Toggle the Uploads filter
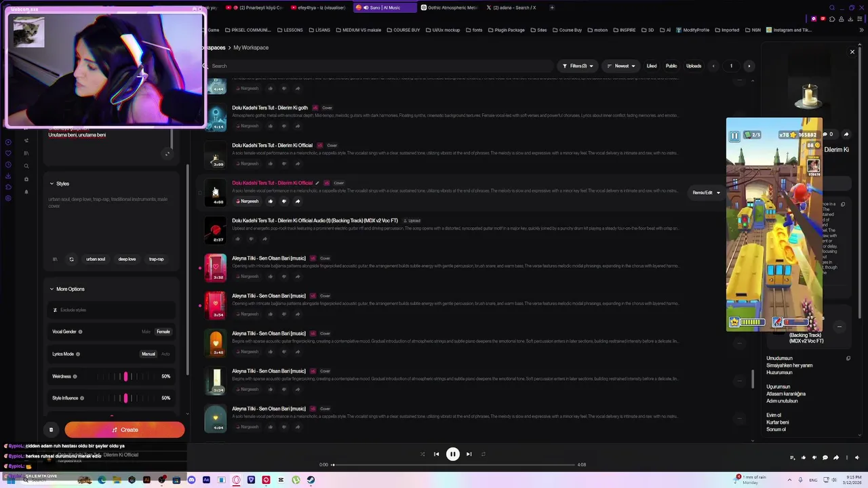868x488 pixels. [x=694, y=66]
